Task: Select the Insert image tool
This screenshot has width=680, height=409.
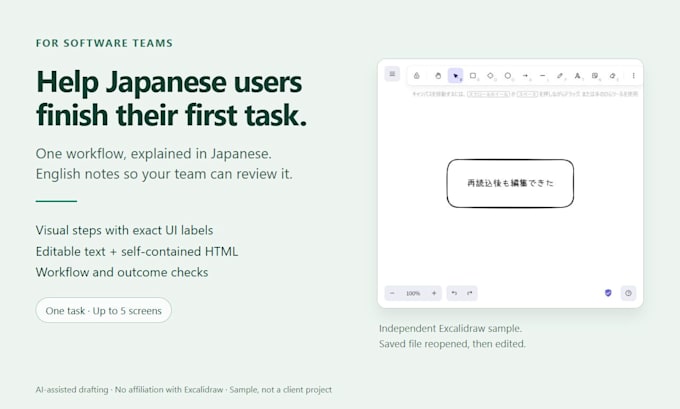Action: (x=595, y=75)
